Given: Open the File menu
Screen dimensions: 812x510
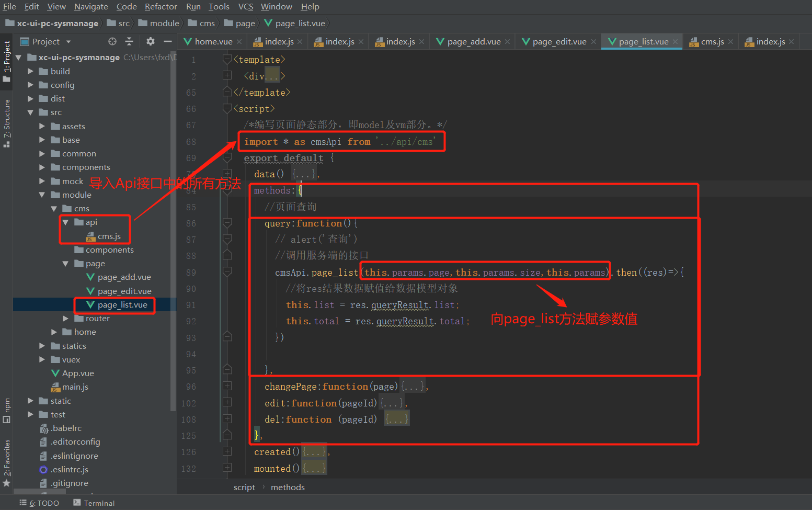Looking at the screenshot, I should click(9, 6).
